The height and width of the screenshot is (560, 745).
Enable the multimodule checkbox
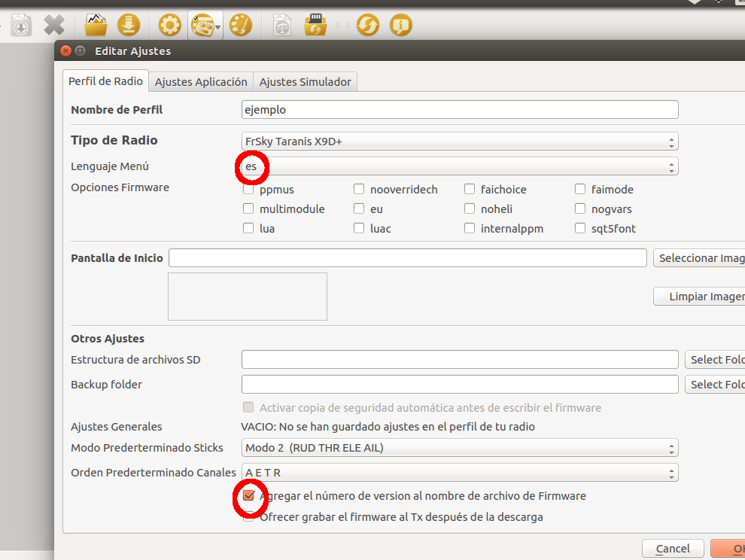[248, 208]
